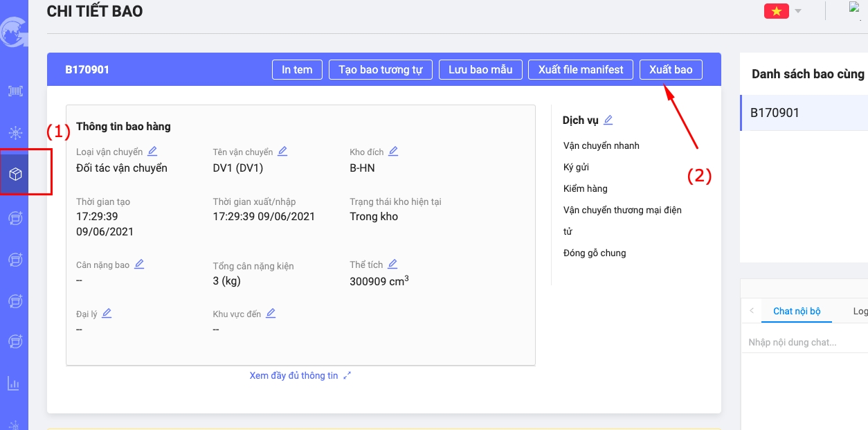Screen dimensions: 868x430
Task: Open the bar chart reports sidebar icon
Action: [x=14, y=383]
